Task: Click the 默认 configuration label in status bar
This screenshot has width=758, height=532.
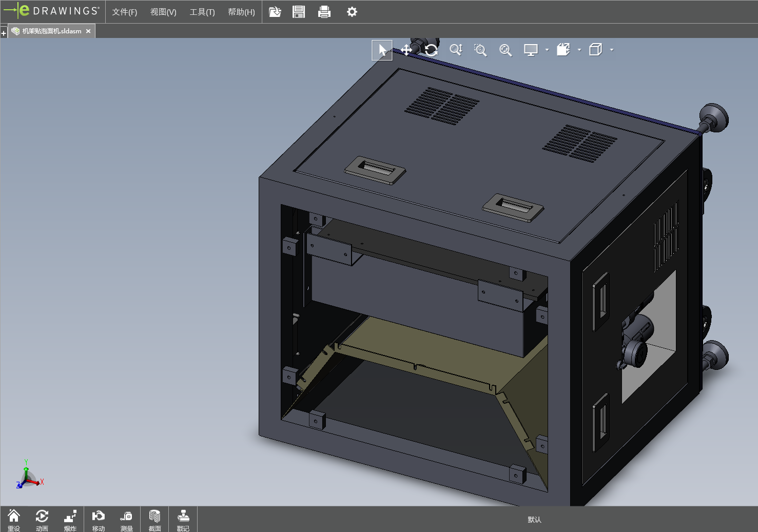Action: coord(534,520)
